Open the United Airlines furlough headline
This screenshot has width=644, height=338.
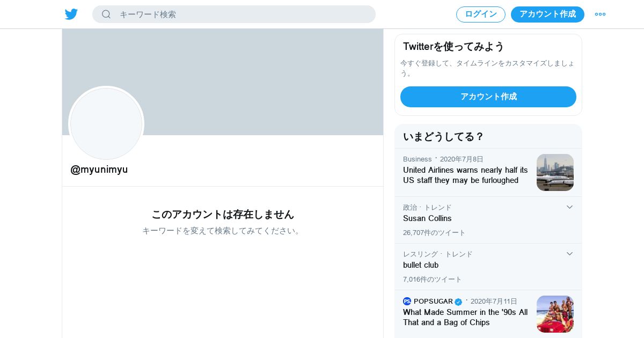[x=465, y=175]
